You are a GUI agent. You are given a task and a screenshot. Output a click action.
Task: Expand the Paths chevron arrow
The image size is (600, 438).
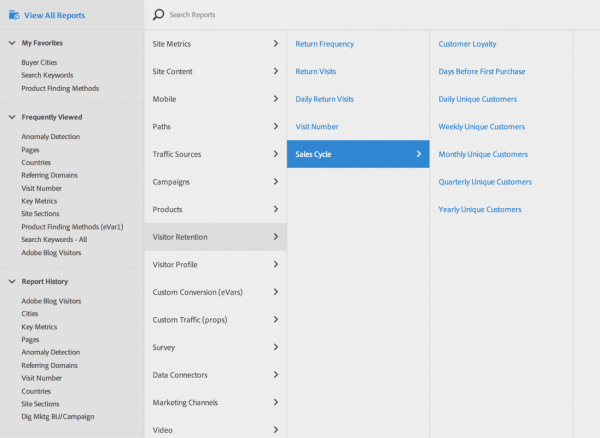276,126
